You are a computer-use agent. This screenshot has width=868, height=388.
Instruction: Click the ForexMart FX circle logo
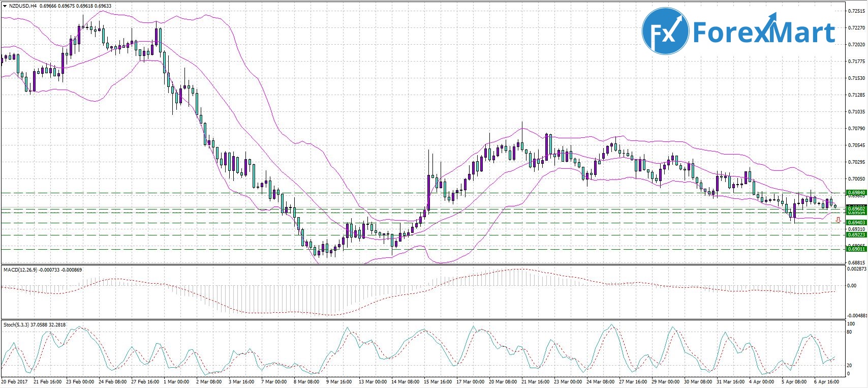point(665,32)
